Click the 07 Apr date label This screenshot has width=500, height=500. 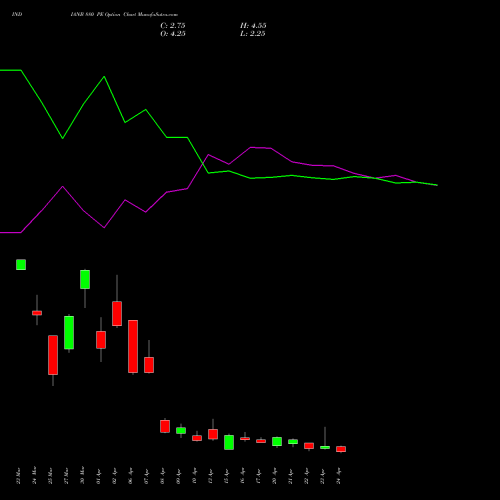pyautogui.click(x=146, y=477)
